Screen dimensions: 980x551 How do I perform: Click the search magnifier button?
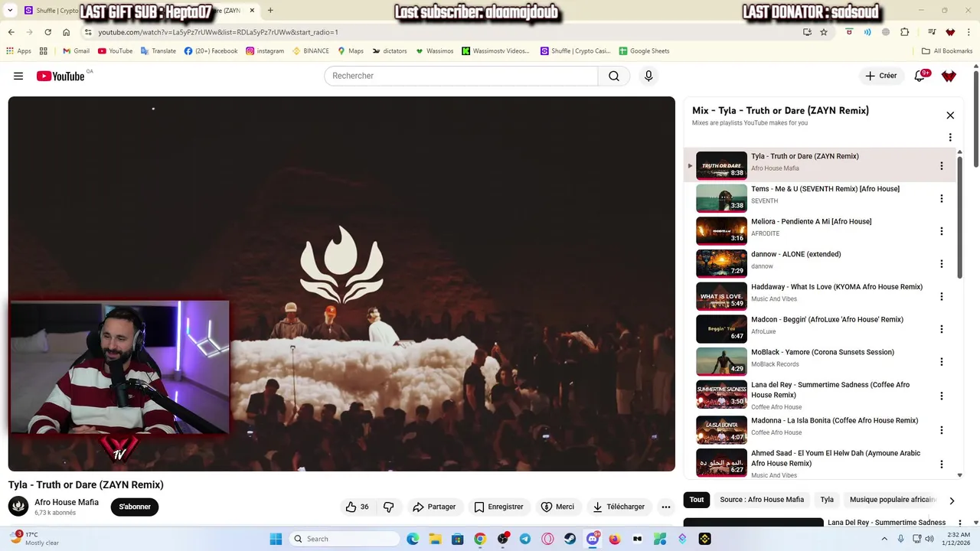(x=614, y=76)
